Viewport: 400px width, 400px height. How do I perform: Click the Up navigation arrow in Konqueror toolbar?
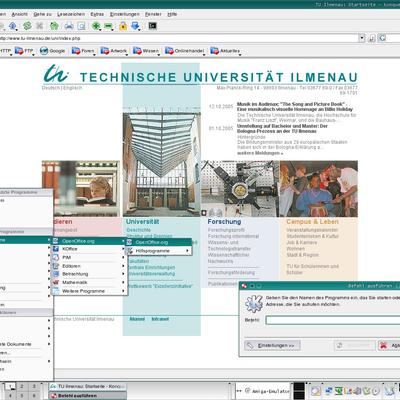(x=13, y=26)
